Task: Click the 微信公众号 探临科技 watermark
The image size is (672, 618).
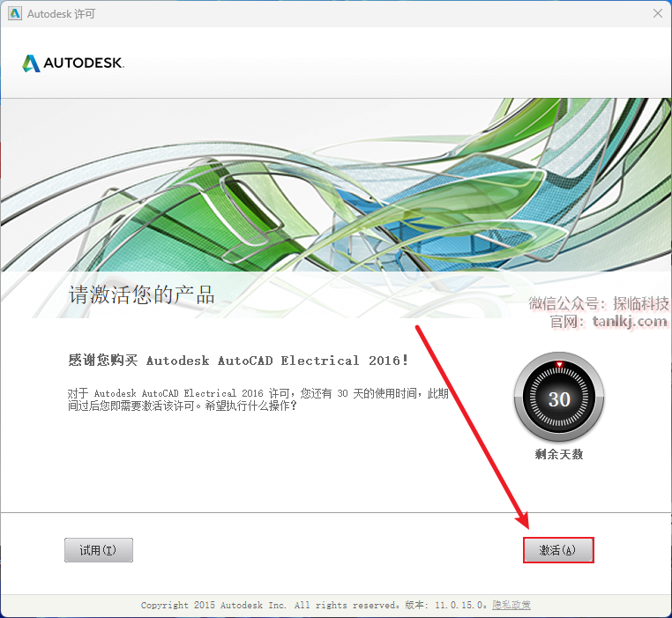Action: [598, 303]
